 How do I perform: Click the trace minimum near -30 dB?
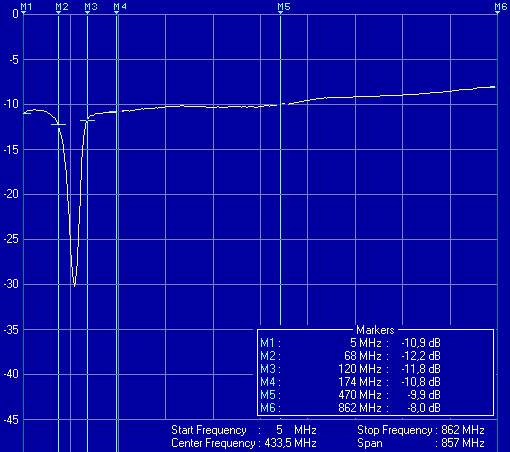click(74, 286)
